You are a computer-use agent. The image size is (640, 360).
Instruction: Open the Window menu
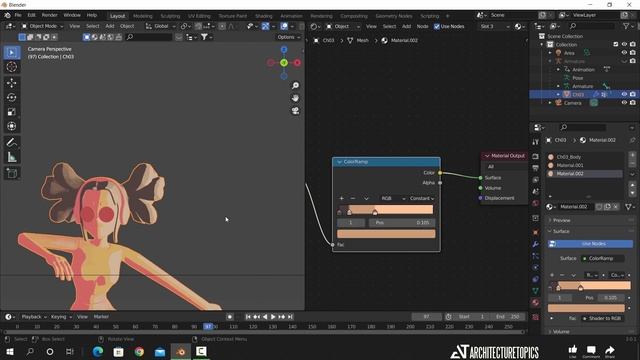tap(72, 15)
